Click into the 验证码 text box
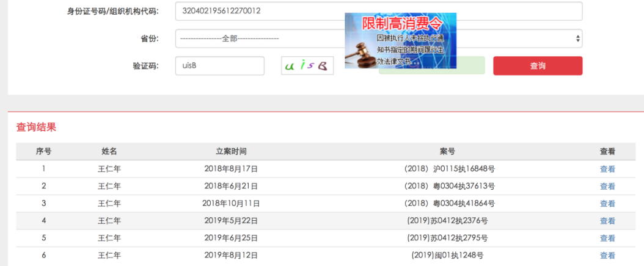The height and width of the screenshot is (266, 644). 219,66
